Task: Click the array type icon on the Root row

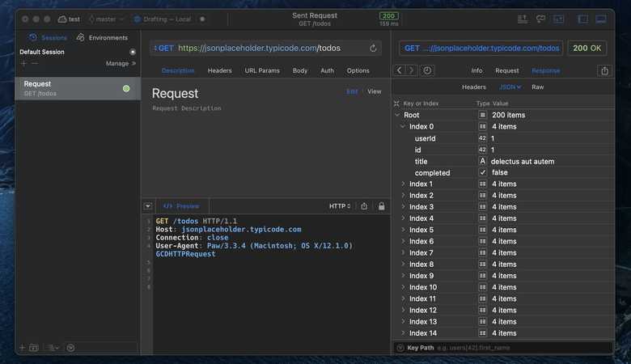Action: tap(482, 115)
